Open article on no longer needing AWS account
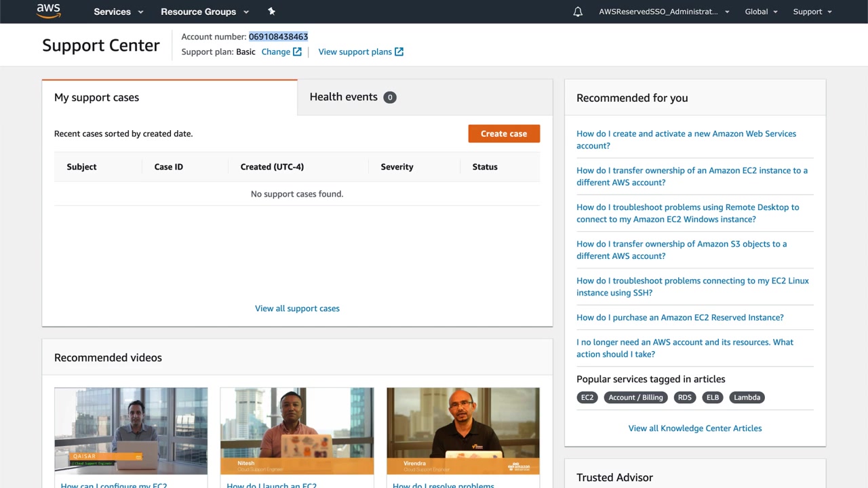The width and height of the screenshot is (868, 488). pos(685,348)
